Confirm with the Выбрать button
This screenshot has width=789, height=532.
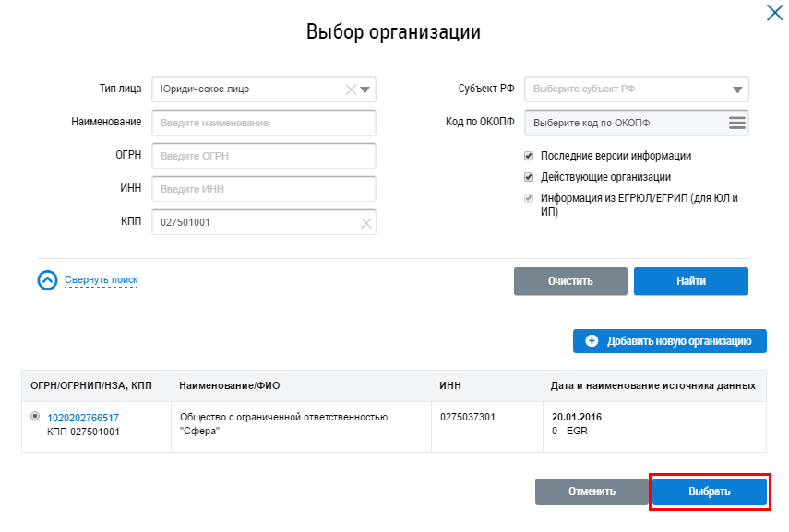(x=709, y=491)
